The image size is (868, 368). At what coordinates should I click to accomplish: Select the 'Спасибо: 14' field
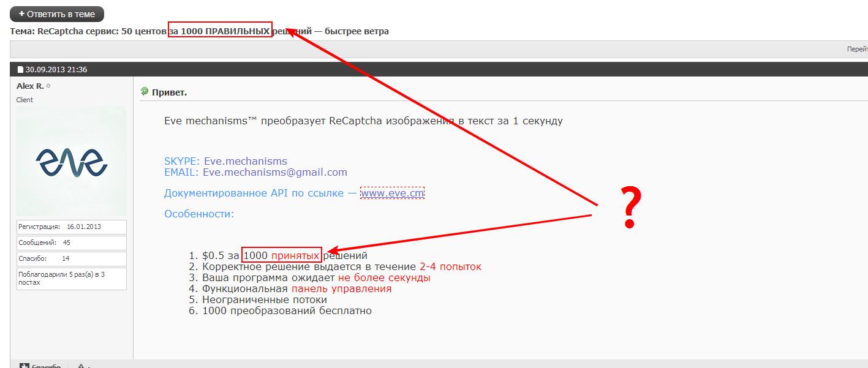click(x=71, y=258)
